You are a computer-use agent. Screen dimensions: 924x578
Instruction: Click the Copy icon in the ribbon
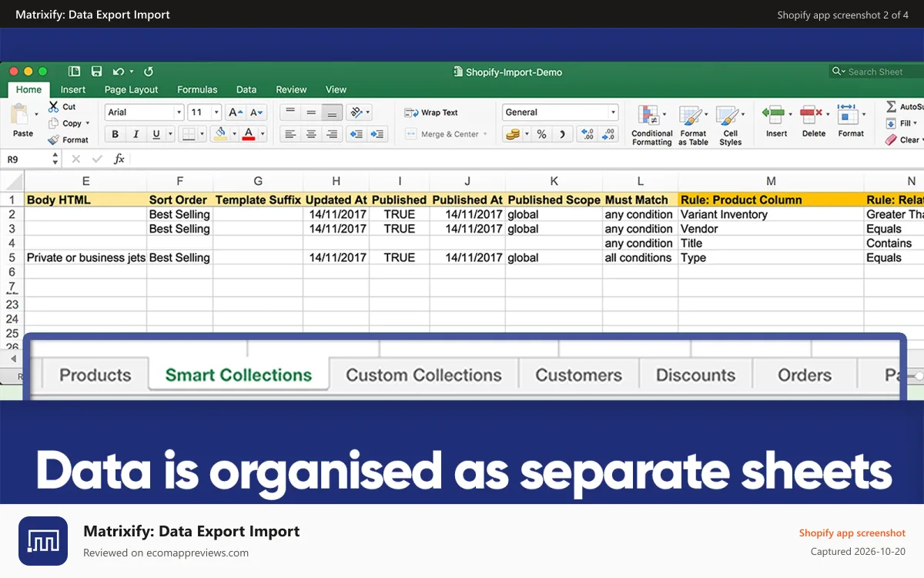click(53, 123)
